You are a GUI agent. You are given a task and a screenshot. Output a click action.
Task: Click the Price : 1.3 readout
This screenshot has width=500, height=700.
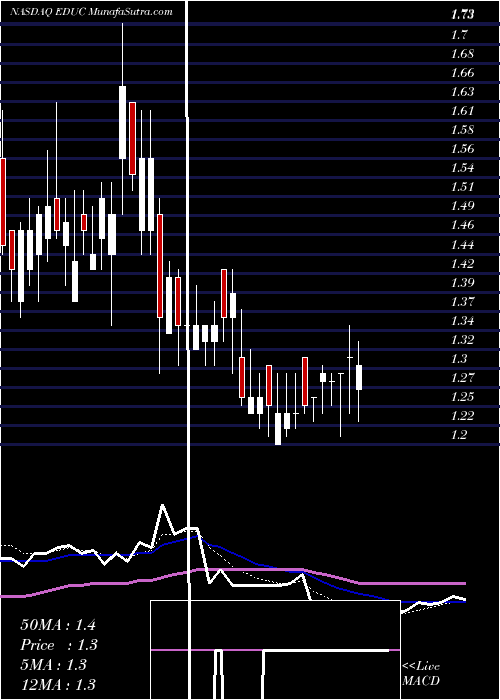59,645
